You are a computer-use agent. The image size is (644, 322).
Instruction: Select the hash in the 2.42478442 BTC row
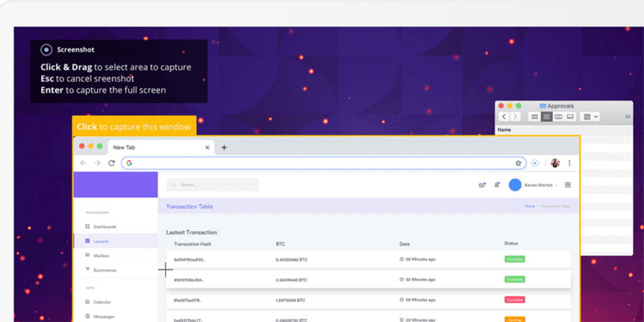(189, 280)
